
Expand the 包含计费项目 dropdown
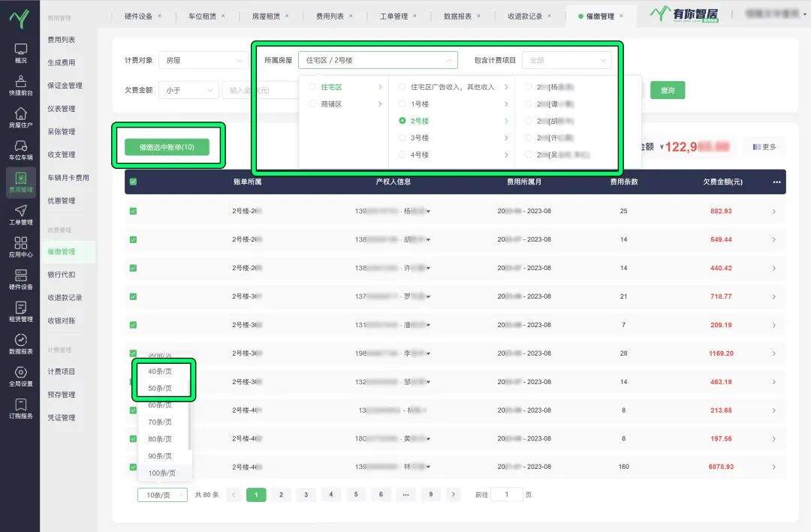[570, 60]
